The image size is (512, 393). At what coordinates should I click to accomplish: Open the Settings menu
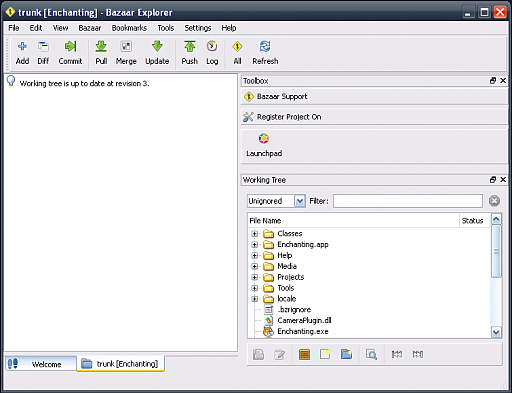pyautogui.click(x=198, y=28)
